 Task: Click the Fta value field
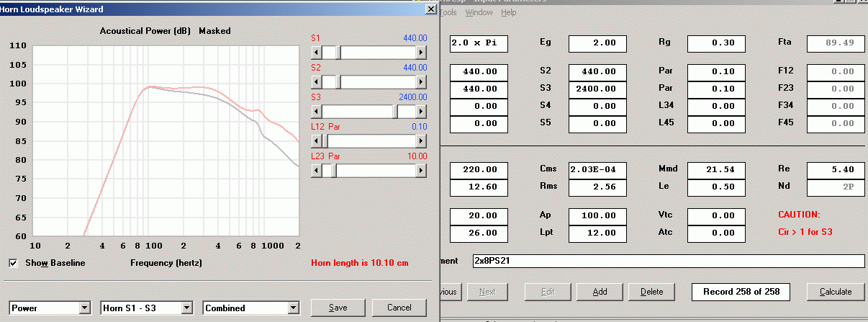click(836, 43)
